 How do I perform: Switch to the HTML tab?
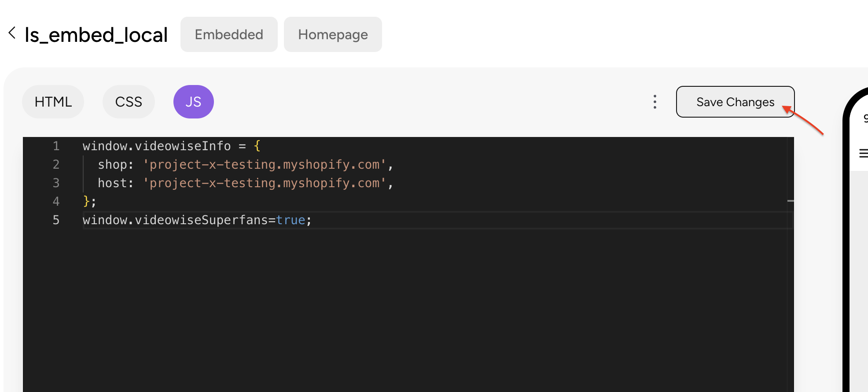coord(53,102)
